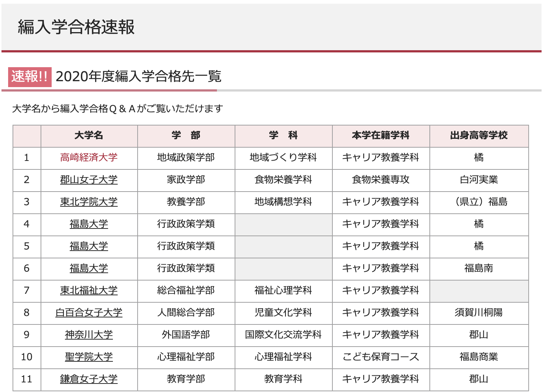The height and width of the screenshot is (392, 546).
Task: Select the 総合福祉学部 cell
Action: click(186, 290)
